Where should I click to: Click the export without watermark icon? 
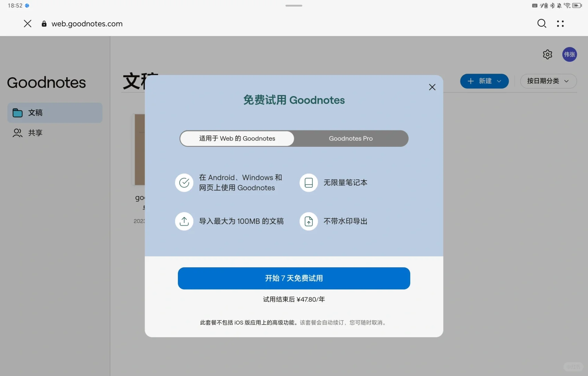click(308, 221)
